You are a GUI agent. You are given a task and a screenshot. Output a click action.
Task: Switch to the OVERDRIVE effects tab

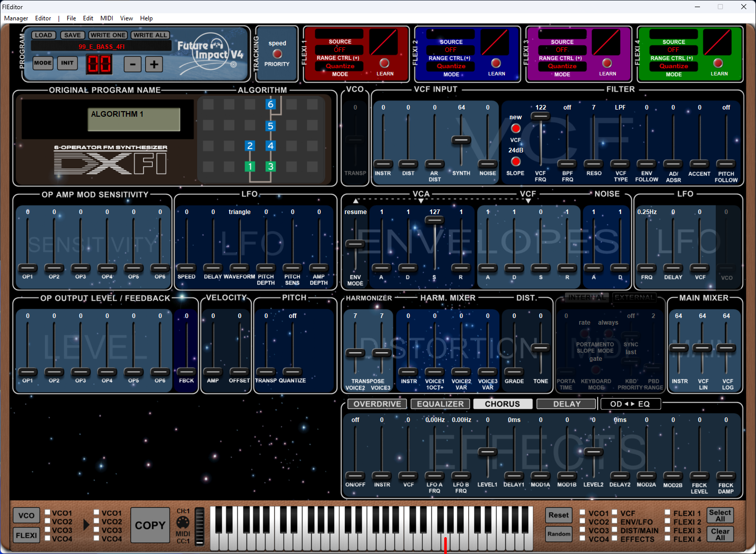377,404
